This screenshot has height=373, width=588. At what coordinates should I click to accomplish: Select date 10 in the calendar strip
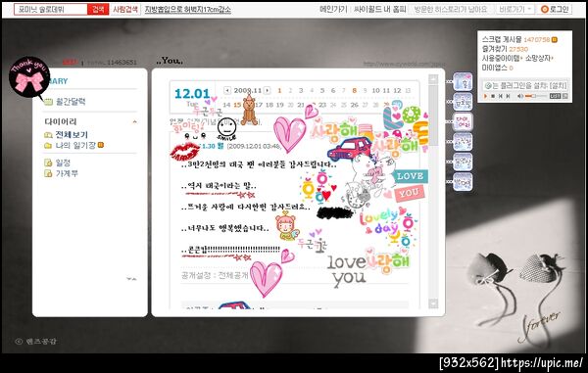click(x=375, y=91)
